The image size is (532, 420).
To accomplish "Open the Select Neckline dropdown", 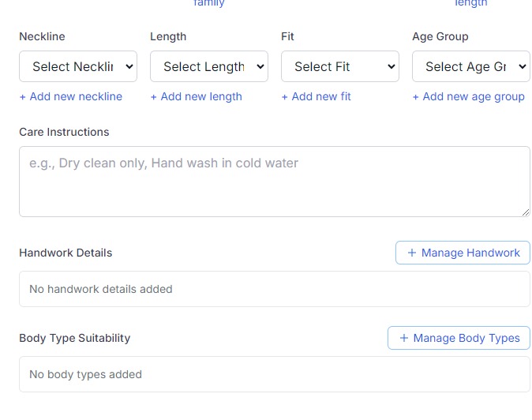I will click(77, 67).
